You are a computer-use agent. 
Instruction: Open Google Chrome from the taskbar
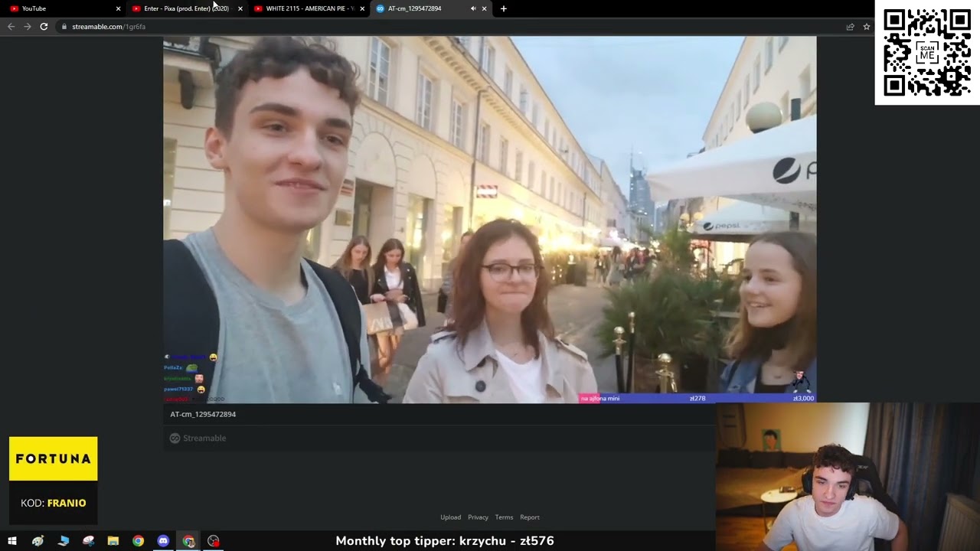click(138, 541)
